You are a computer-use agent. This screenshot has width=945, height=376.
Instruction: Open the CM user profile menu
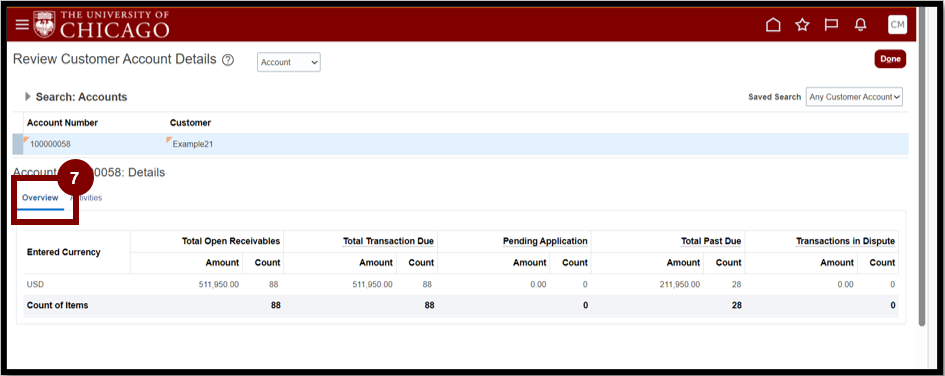[x=897, y=25]
